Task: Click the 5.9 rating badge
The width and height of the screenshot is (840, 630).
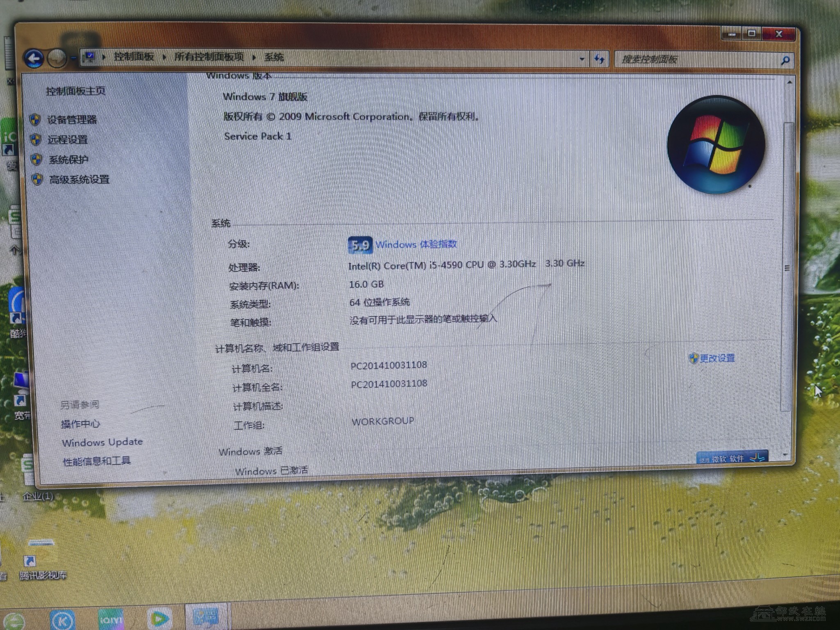Action: pos(360,245)
